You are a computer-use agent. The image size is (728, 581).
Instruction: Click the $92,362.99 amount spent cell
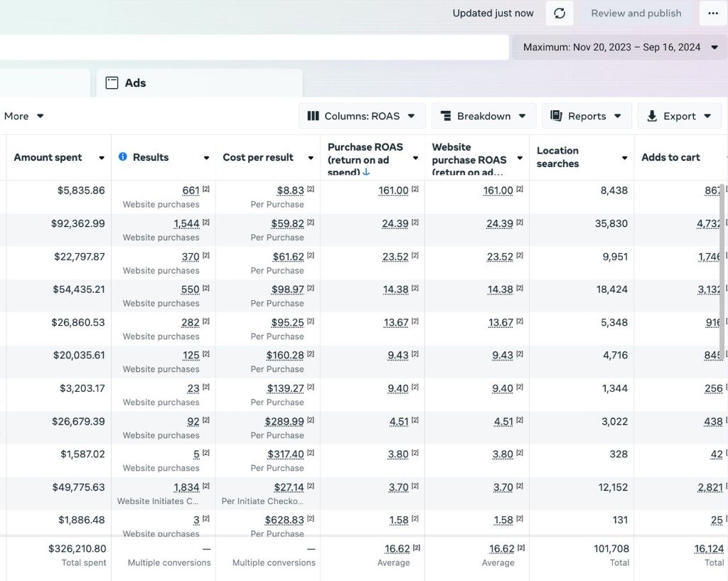click(78, 223)
